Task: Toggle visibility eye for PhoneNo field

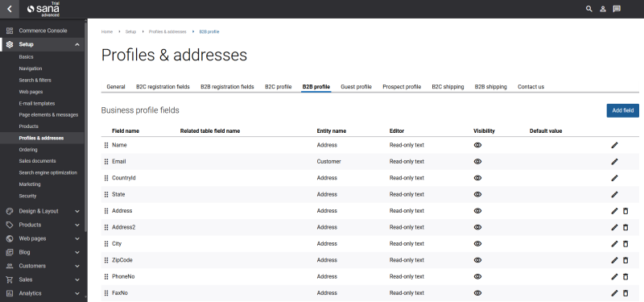Action: [477, 276]
